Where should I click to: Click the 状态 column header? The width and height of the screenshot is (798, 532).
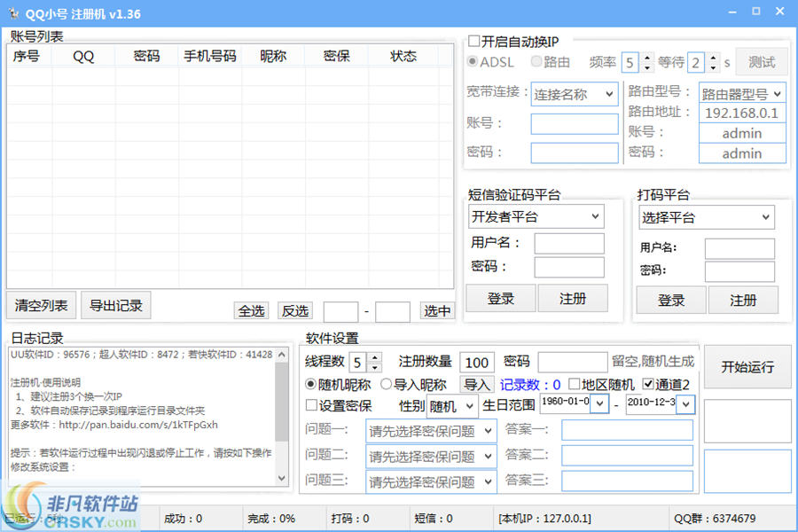pyautogui.click(x=403, y=56)
